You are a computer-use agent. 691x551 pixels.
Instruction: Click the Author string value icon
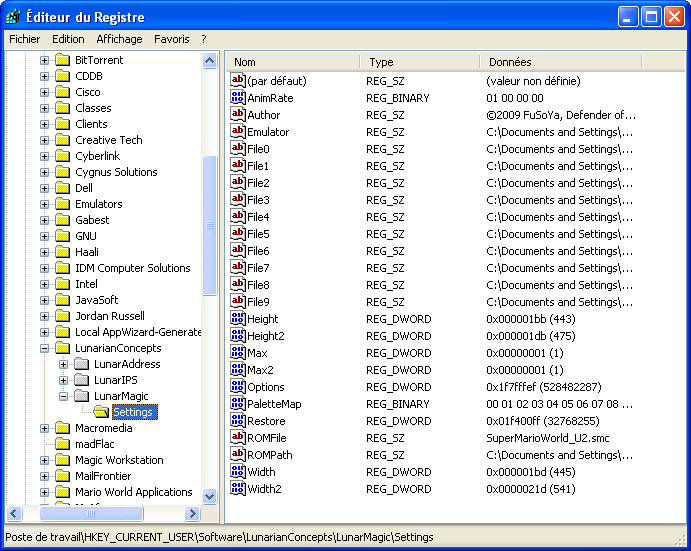[x=238, y=115]
